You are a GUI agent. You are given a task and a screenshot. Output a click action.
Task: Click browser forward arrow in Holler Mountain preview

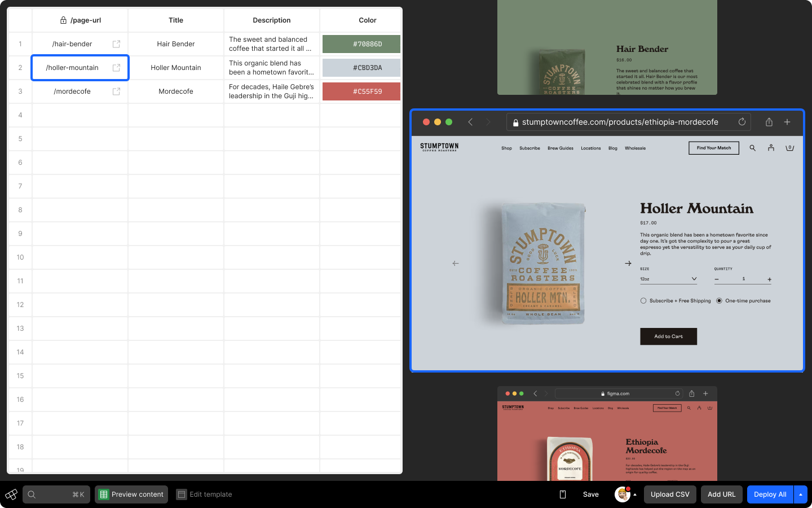(488, 122)
